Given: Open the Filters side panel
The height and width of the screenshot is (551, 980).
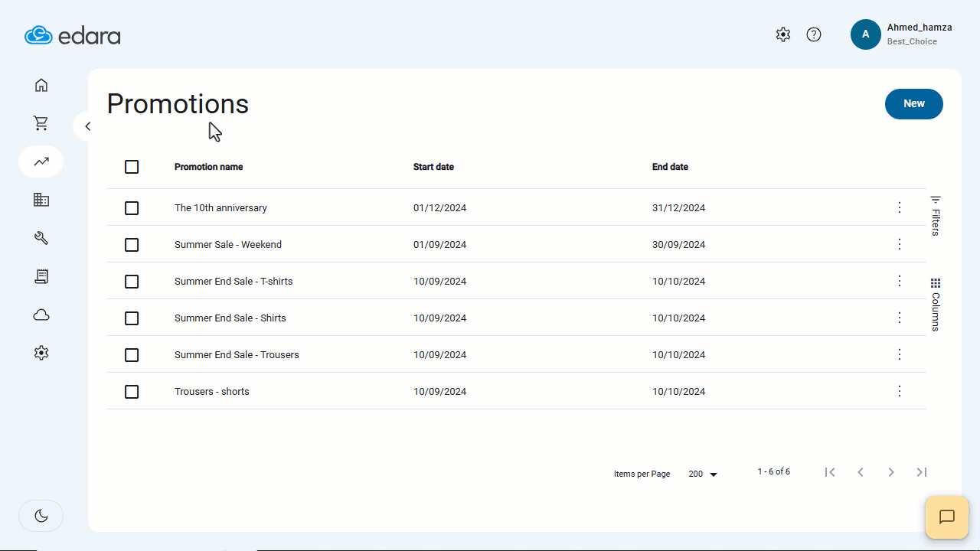Looking at the screenshot, I should click(x=936, y=216).
